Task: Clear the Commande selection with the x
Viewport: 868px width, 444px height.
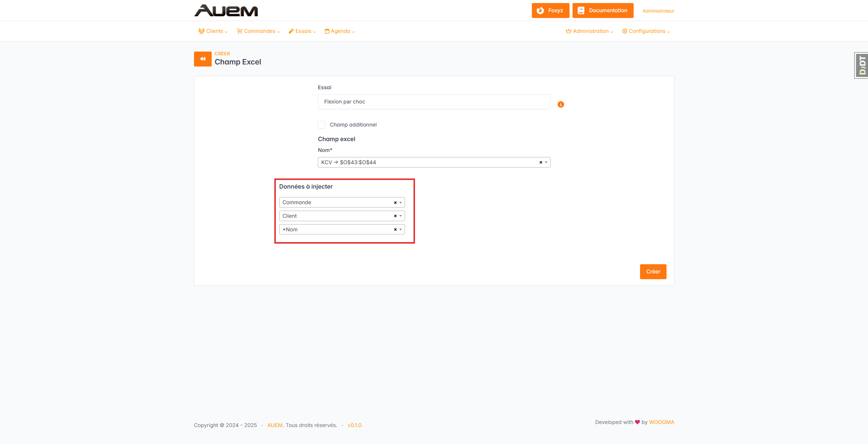Action: click(x=395, y=202)
